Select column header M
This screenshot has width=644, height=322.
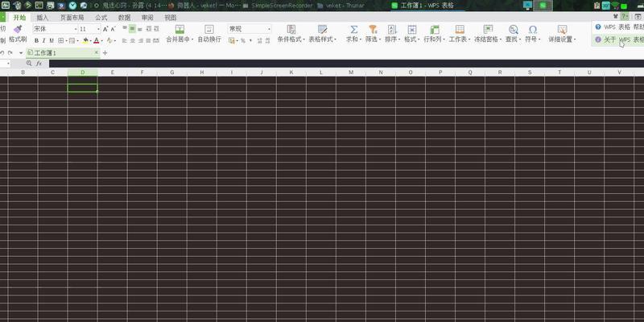click(x=351, y=72)
